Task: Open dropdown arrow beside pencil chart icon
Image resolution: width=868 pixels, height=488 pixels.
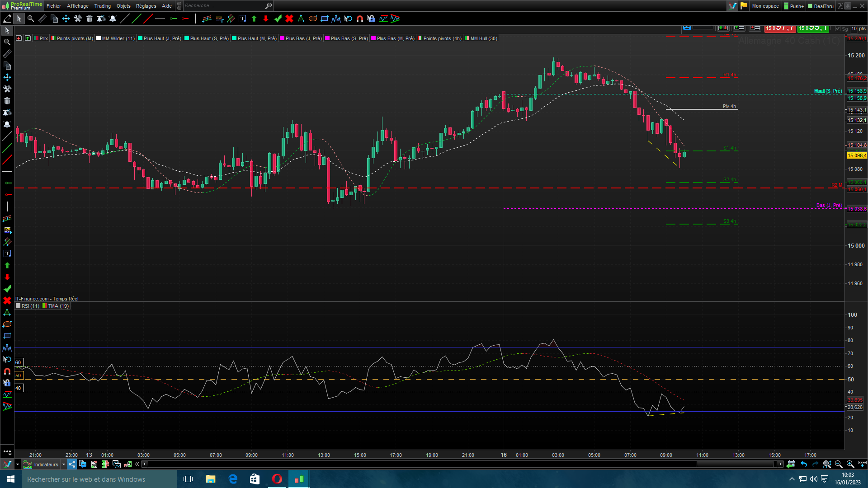Action: point(18,464)
